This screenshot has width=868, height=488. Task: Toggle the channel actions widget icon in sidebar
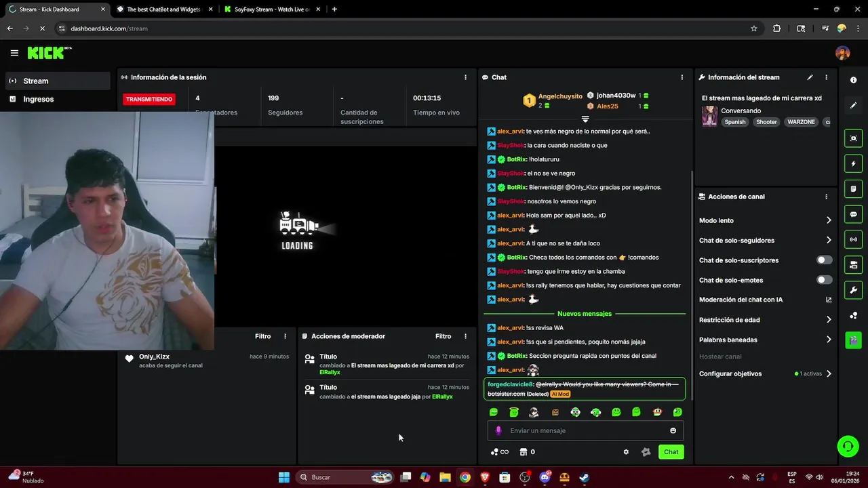click(853, 264)
